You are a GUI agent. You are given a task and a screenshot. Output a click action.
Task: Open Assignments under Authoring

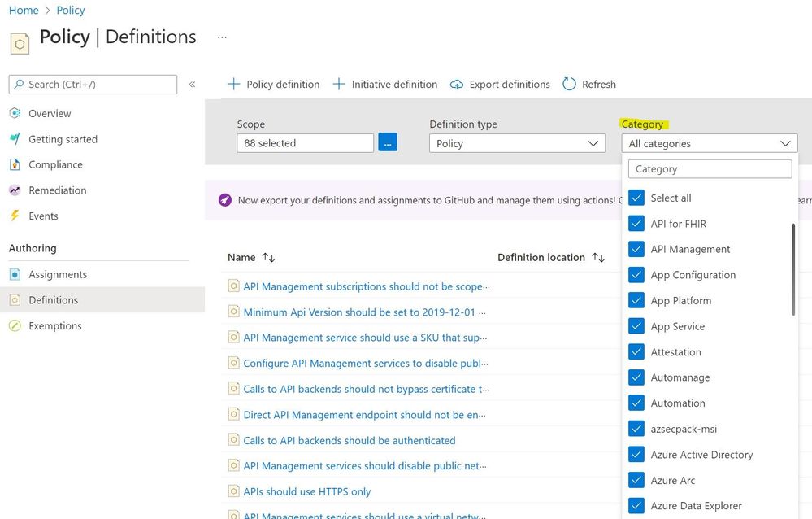coord(58,274)
